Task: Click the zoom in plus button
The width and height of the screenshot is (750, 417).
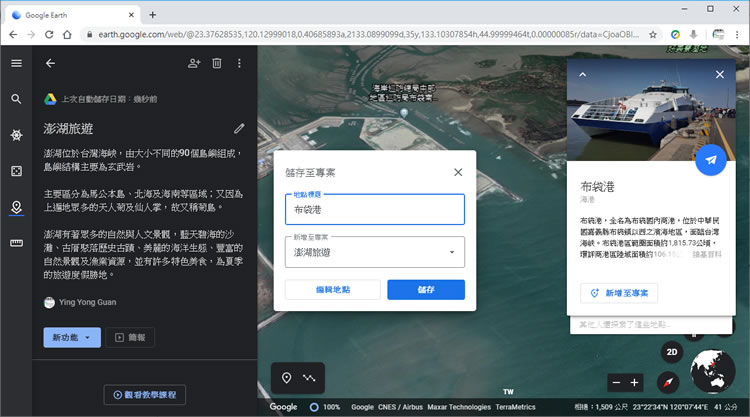Action: click(634, 382)
